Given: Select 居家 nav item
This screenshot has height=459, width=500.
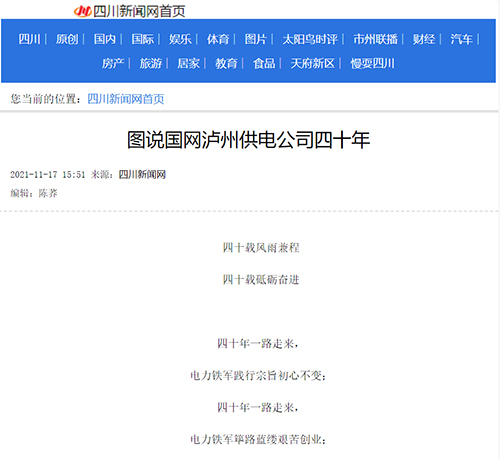Looking at the screenshot, I should (x=188, y=63).
